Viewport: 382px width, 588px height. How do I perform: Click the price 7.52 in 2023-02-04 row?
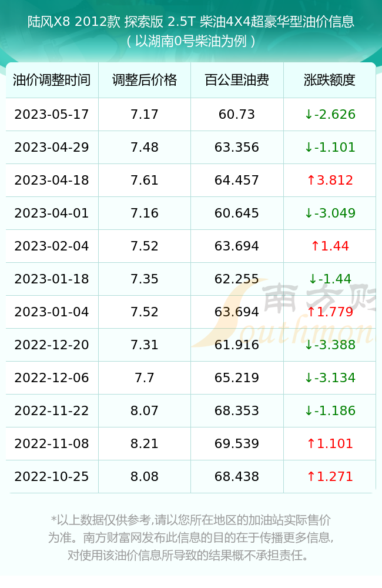pos(145,246)
